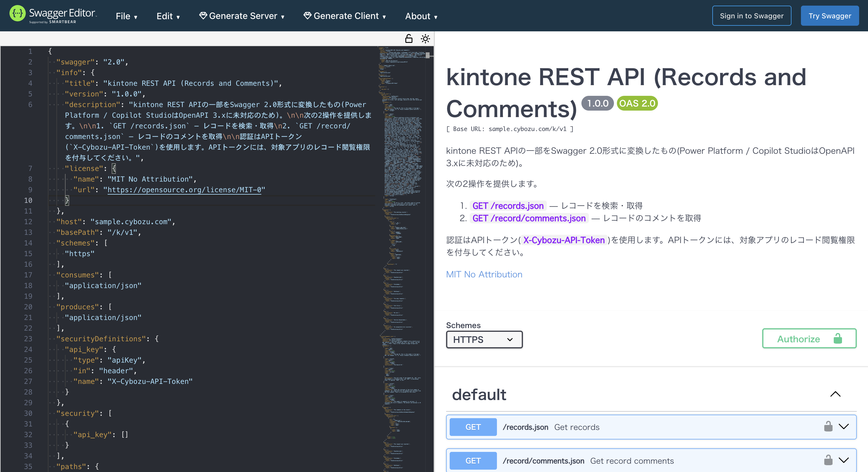Screen dimensions: 868x472
Task: Click the lock icon on /records.json row
Action: coord(828,426)
